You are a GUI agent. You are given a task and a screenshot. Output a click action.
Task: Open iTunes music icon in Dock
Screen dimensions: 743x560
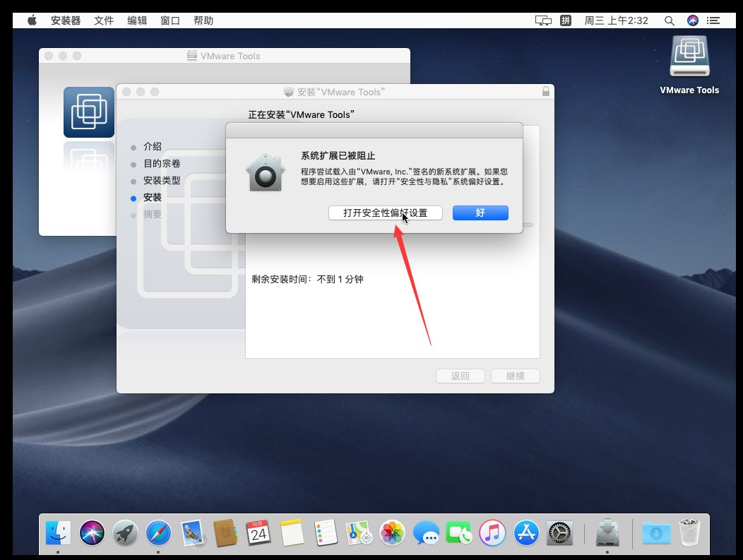[492, 533]
